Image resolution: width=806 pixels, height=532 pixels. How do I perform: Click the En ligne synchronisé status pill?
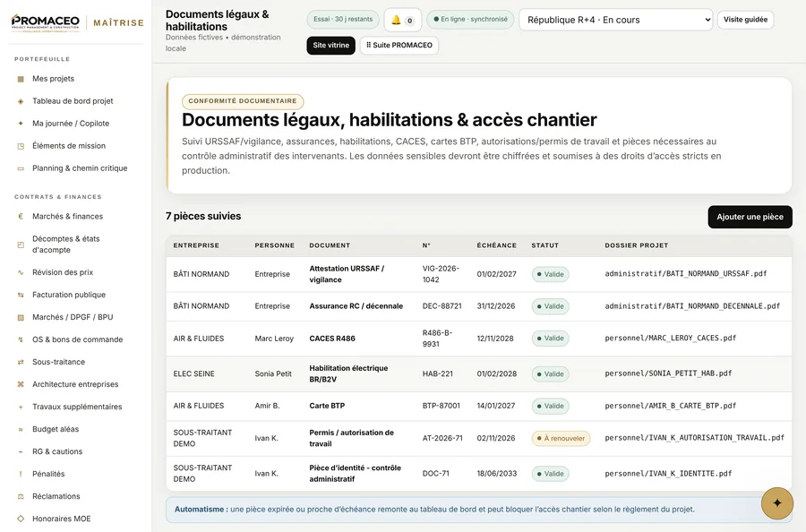point(470,20)
